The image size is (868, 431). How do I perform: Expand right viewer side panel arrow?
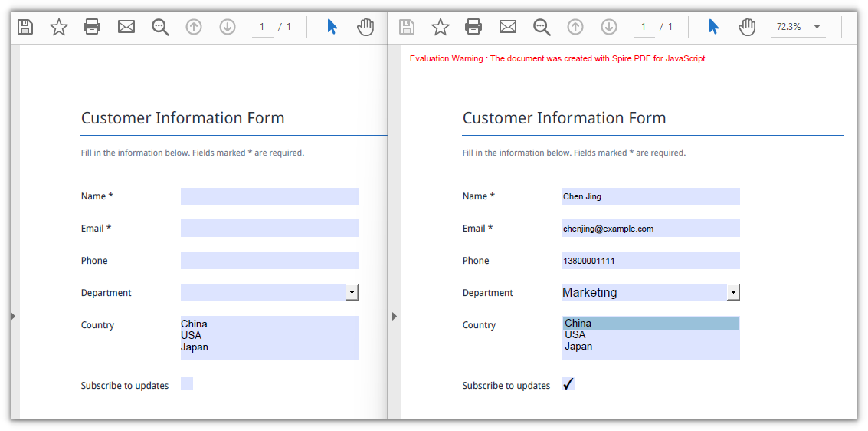[394, 316]
